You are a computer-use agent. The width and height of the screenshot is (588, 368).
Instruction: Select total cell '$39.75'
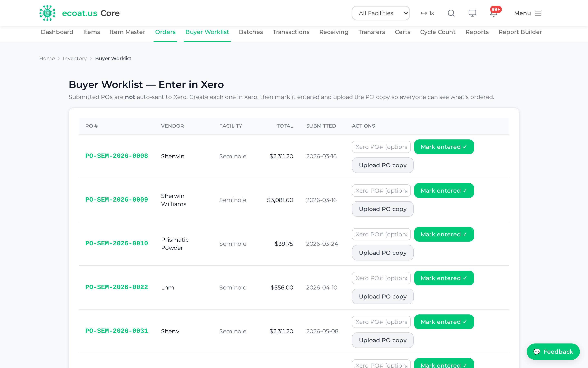click(284, 244)
